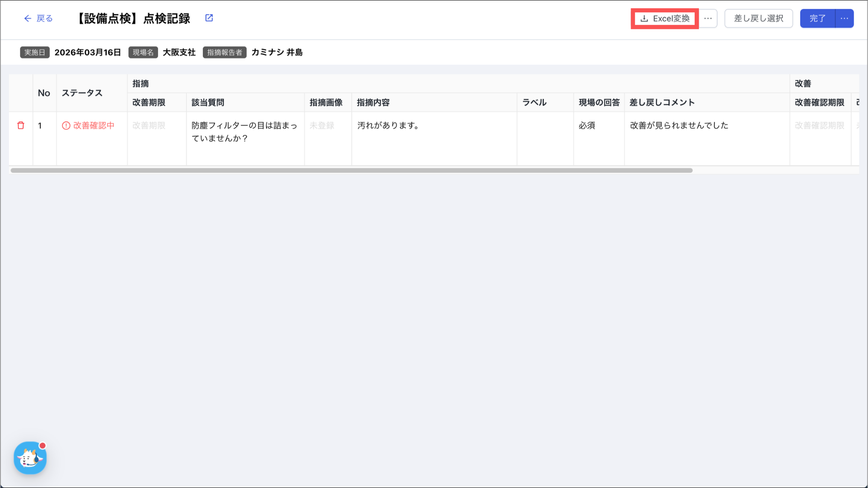
Task: Open the external link icon beside the title
Action: pyautogui.click(x=209, y=18)
